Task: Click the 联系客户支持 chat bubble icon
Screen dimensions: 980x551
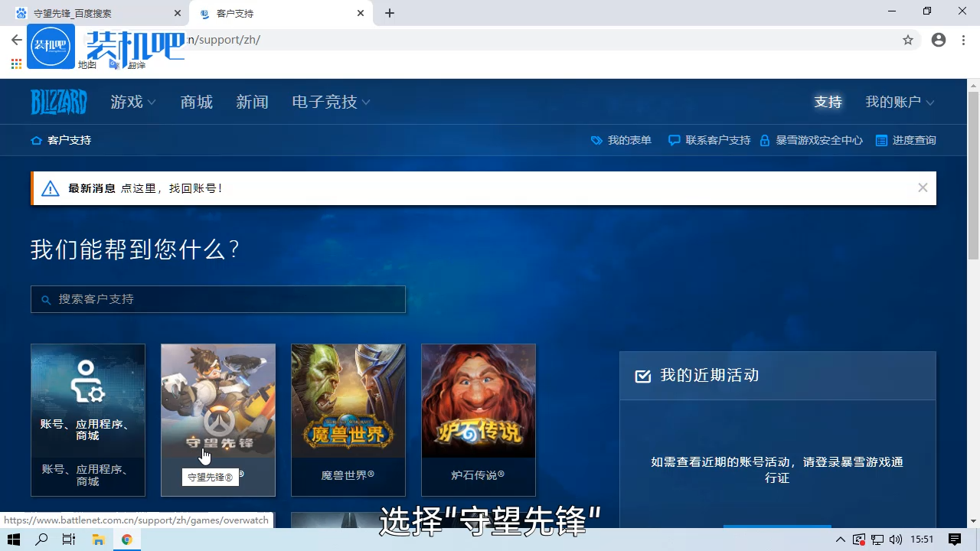Action: click(674, 140)
